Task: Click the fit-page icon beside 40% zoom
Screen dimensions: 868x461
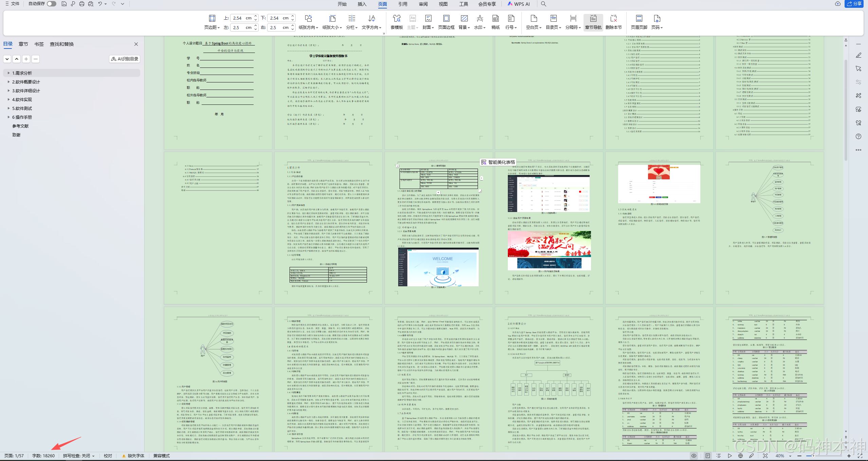Action: click(765, 456)
